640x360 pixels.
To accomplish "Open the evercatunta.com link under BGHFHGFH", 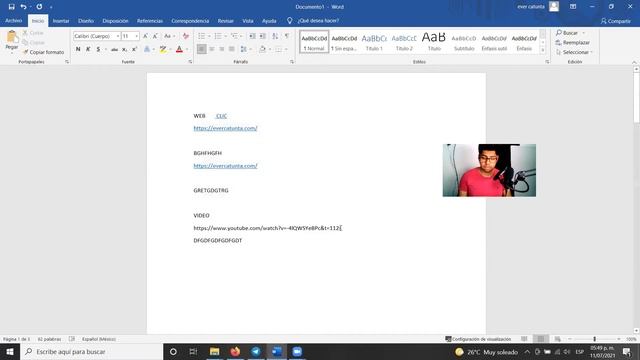I will (225, 166).
